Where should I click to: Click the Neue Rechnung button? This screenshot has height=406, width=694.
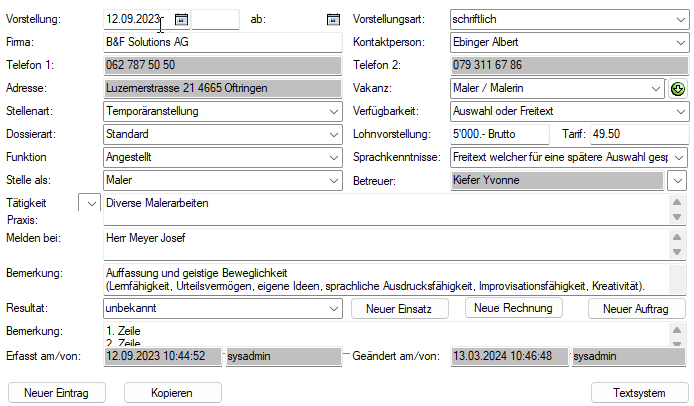514,308
